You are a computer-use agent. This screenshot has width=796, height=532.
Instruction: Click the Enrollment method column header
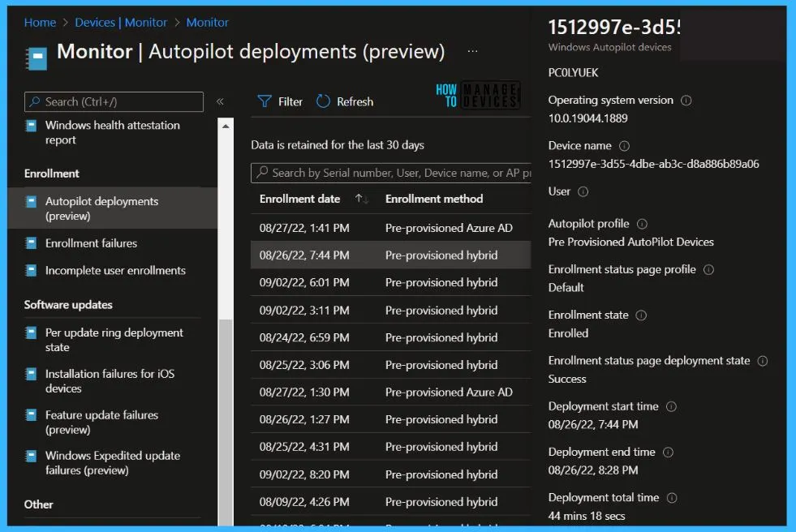[434, 199]
